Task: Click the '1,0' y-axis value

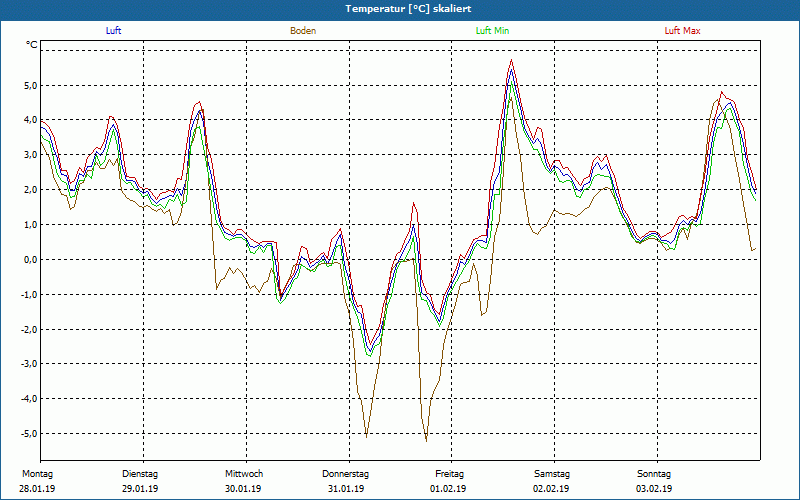Action: click(31, 224)
